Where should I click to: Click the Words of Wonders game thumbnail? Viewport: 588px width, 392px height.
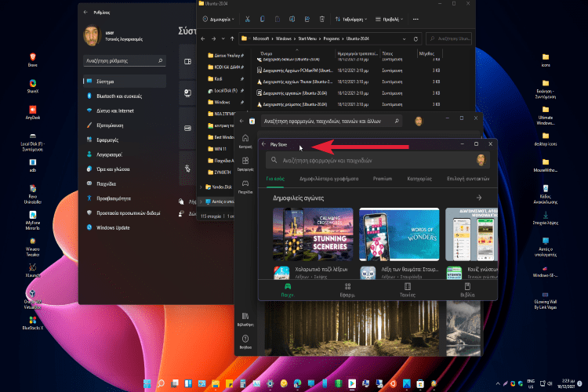(399, 234)
